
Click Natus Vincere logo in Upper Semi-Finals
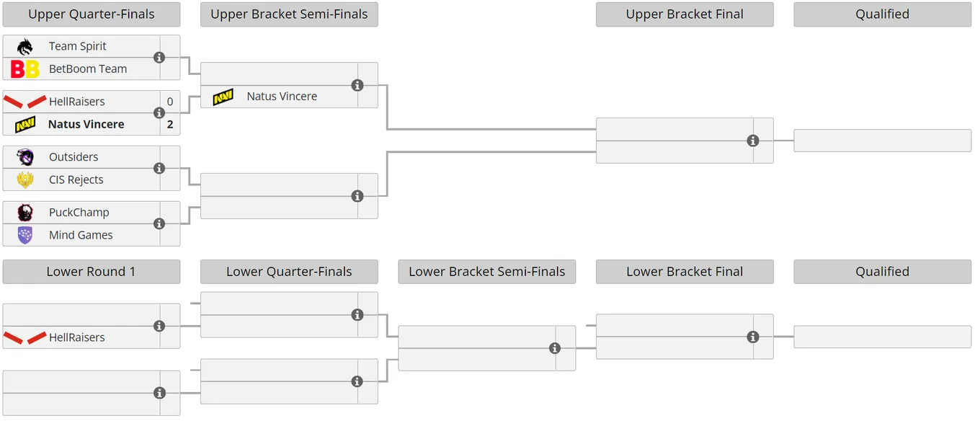[223, 97]
